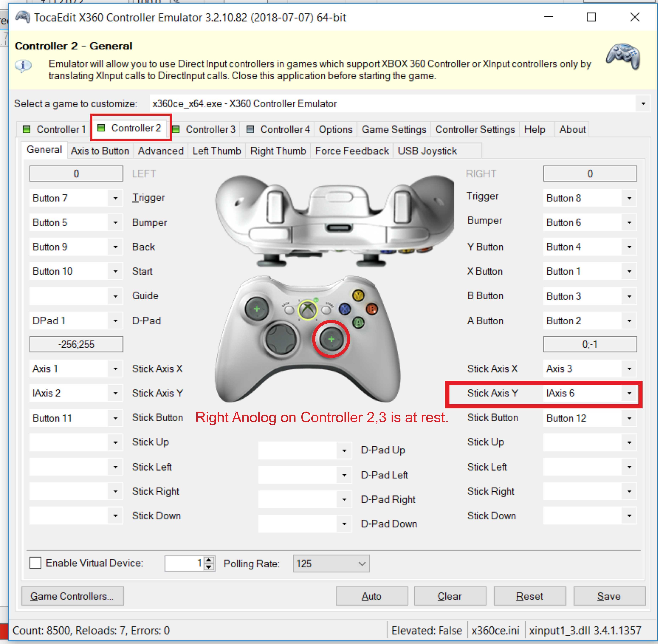Open the Controller Settings tab
The image size is (658, 644).
pos(475,129)
